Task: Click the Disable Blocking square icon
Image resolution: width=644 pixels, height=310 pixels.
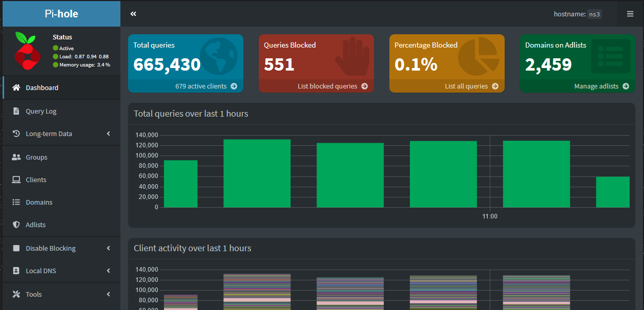Action: coord(16,248)
